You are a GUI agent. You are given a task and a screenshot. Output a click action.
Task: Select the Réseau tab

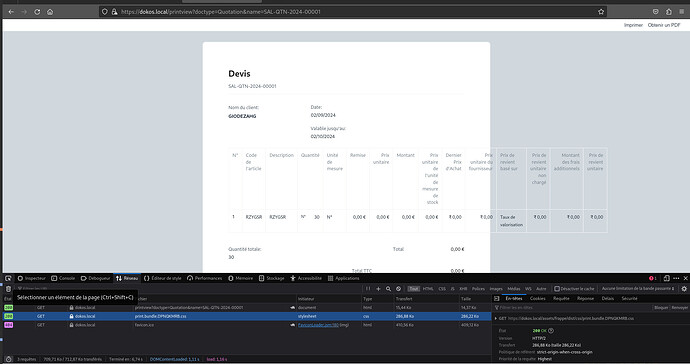[x=127, y=278]
